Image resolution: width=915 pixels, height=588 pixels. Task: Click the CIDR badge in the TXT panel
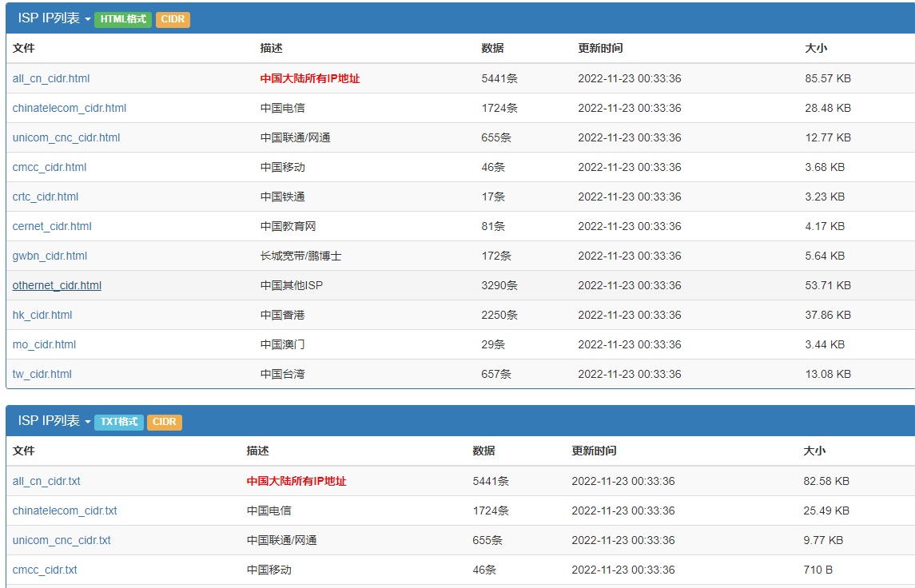pos(165,422)
